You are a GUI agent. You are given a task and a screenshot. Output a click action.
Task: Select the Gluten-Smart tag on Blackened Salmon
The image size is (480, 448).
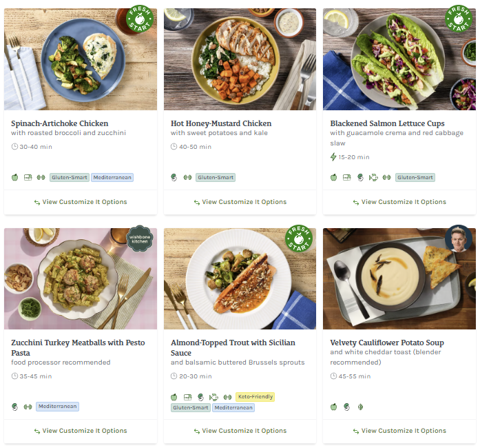coord(415,177)
